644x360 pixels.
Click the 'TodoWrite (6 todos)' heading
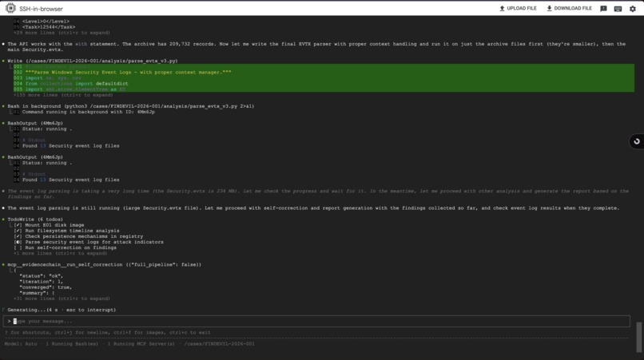pos(35,220)
